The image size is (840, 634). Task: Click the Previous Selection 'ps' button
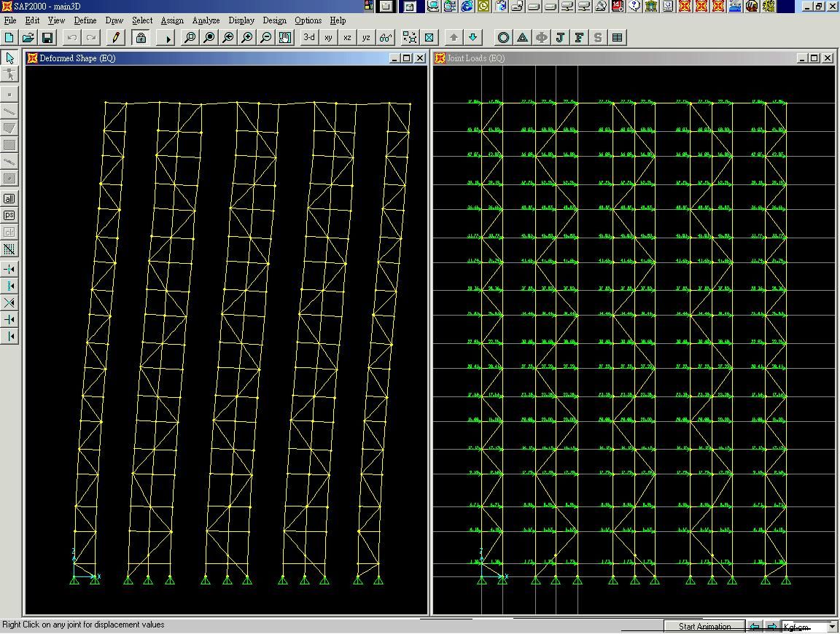coord(9,215)
